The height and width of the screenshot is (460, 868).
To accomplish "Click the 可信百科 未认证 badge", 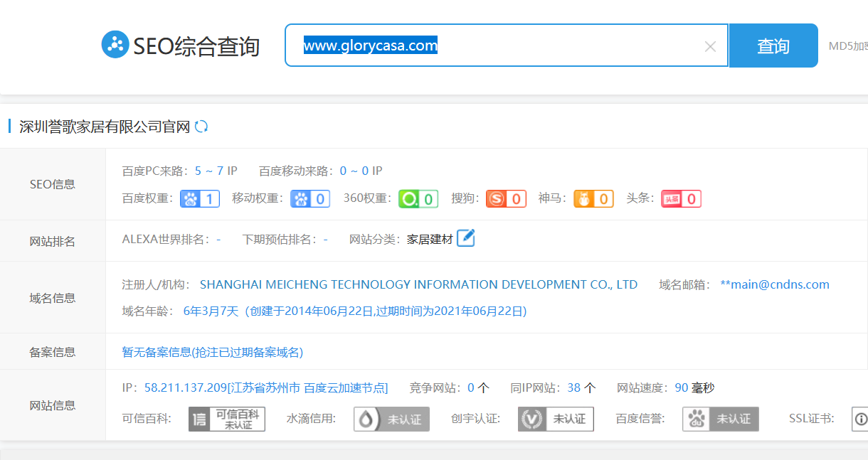I will tap(227, 419).
